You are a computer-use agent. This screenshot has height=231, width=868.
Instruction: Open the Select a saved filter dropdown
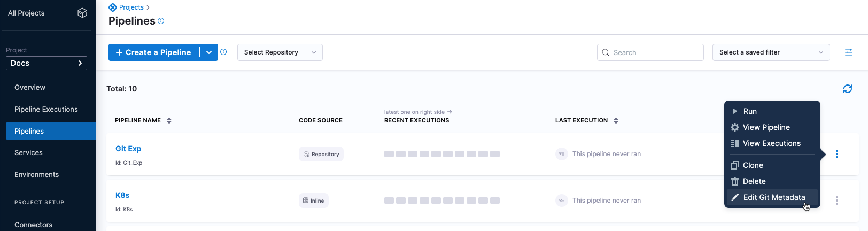770,52
